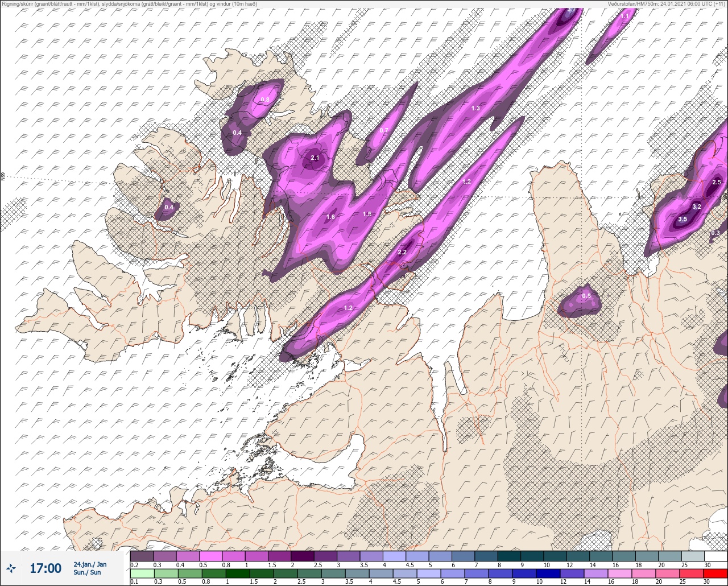Click the 0.3 snowfall value at the right edge

pyautogui.click(x=715, y=233)
